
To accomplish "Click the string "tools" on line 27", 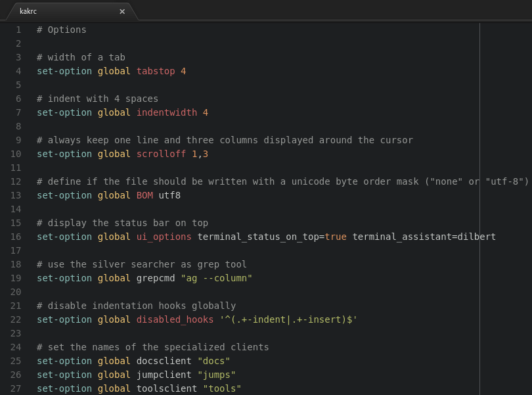I will coord(222,388).
